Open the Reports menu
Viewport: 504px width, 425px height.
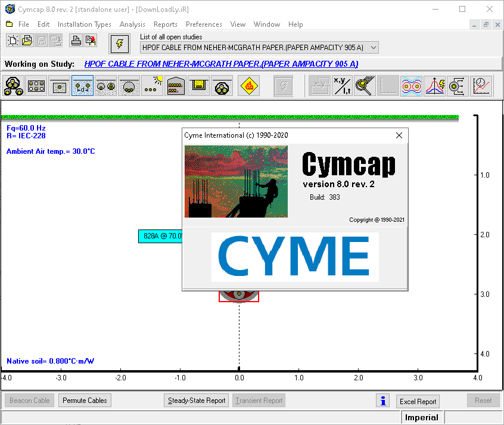pyautogui.click(x=165, y=24)
